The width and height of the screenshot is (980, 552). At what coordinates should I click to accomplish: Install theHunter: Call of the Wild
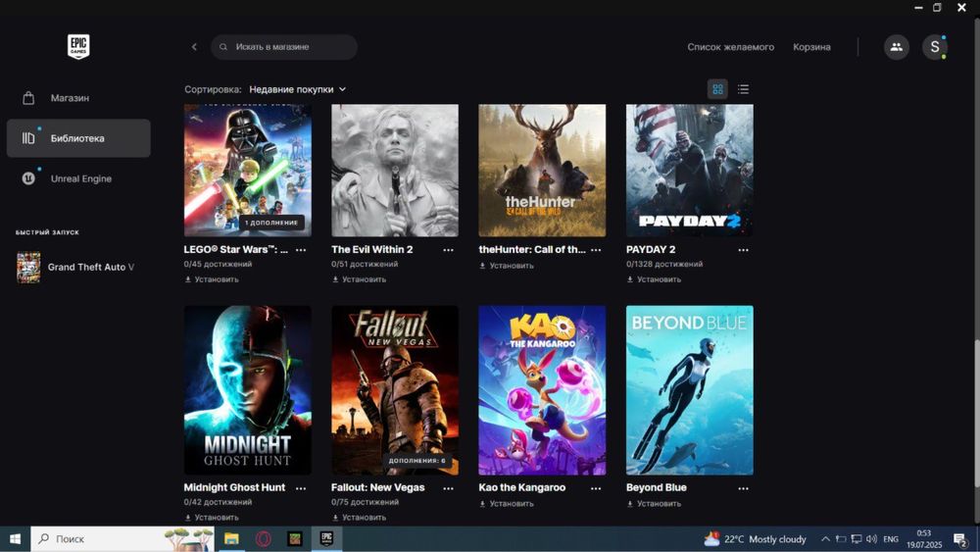tap(507, 266)
